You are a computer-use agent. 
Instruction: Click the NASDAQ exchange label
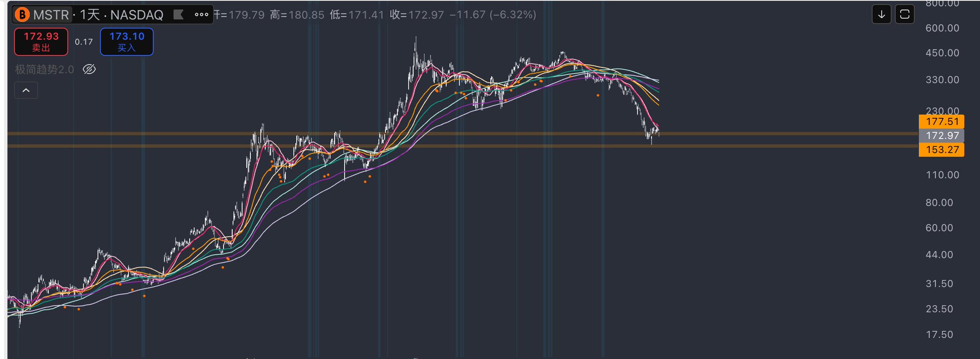coord(137,15)
